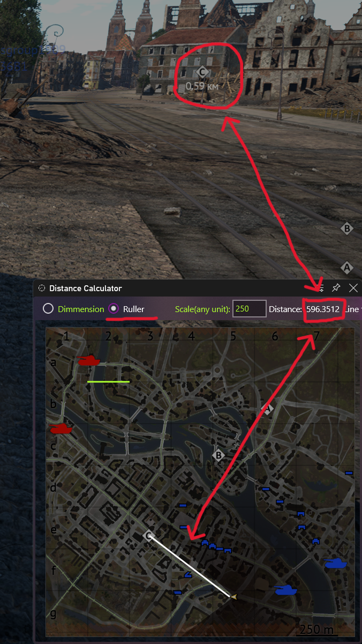Click the B objective diamond in game HUD
This screenshot has width=362, height=644.
click(346, 228)
